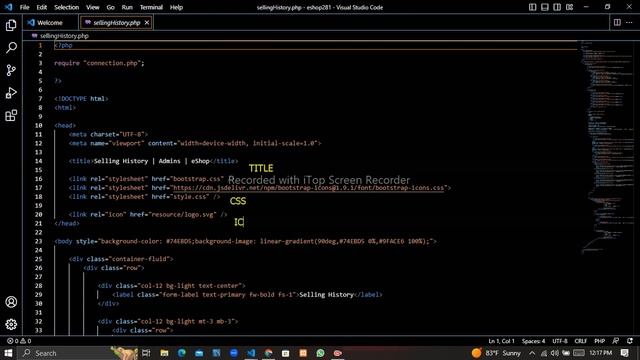Open the Help menu
The height and width of the screenshot is (360, 640).
[176, 7]
